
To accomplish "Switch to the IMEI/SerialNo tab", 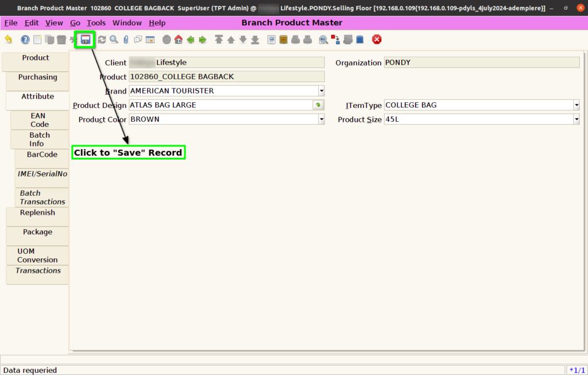I will pyautogui.click(x=42, y=178).
